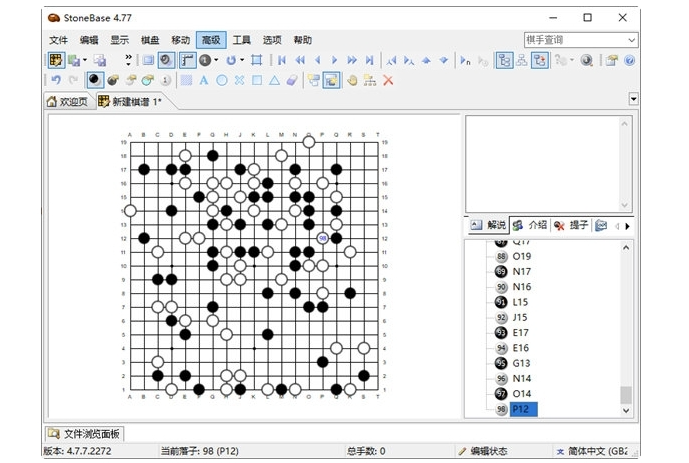Image resolution: width=689 pixels, height=463 pixels.
Task: Open the move number display dropdown arrow
Action: click(216, 60)
